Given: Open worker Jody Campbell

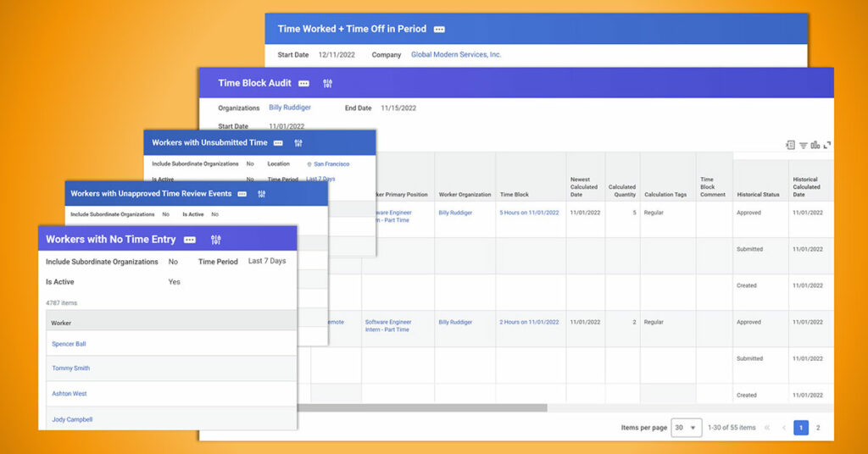Looking at the screenshot, I should coord(72,420).
